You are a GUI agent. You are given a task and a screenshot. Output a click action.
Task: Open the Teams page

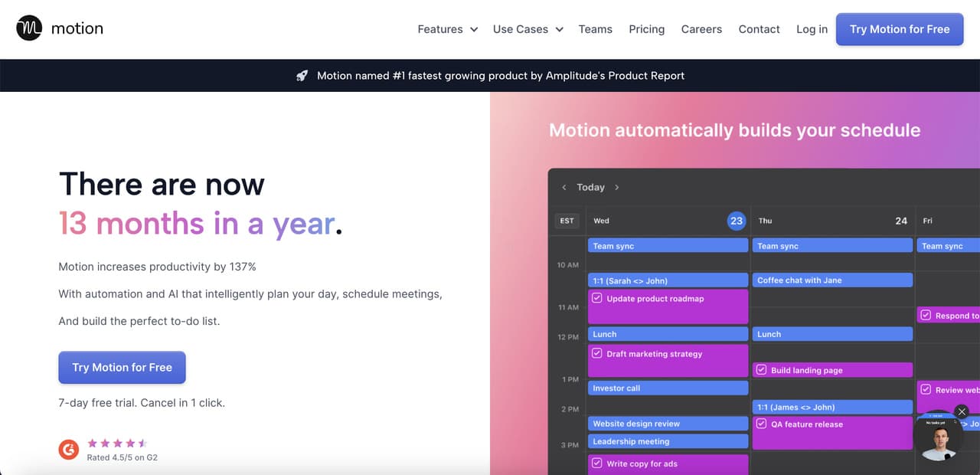(x=595, y=29)
